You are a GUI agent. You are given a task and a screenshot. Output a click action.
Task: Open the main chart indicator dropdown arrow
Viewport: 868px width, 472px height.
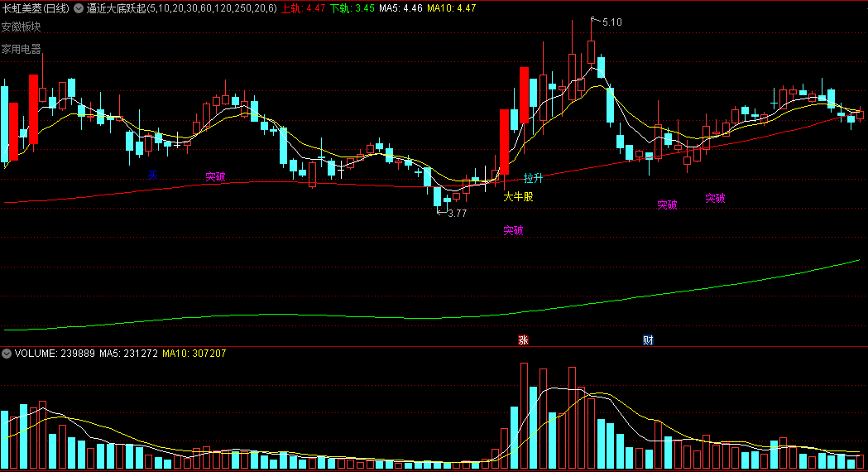(79, 8)
